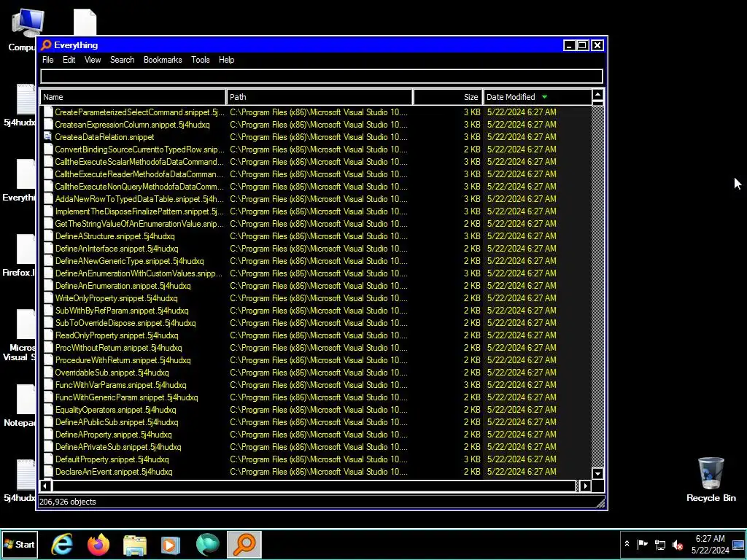Image resolution: width=747 pixels, height=560 pixels.
Task: Click the vertical scrollbar down arrow
Action: point(597,473)
